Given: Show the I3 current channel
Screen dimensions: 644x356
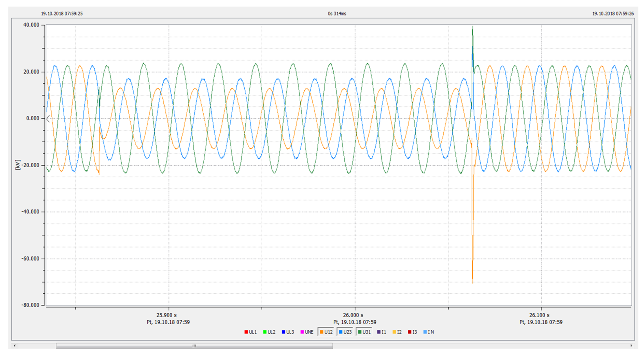Looking at the screenshot, I should (x=412, y=332).
